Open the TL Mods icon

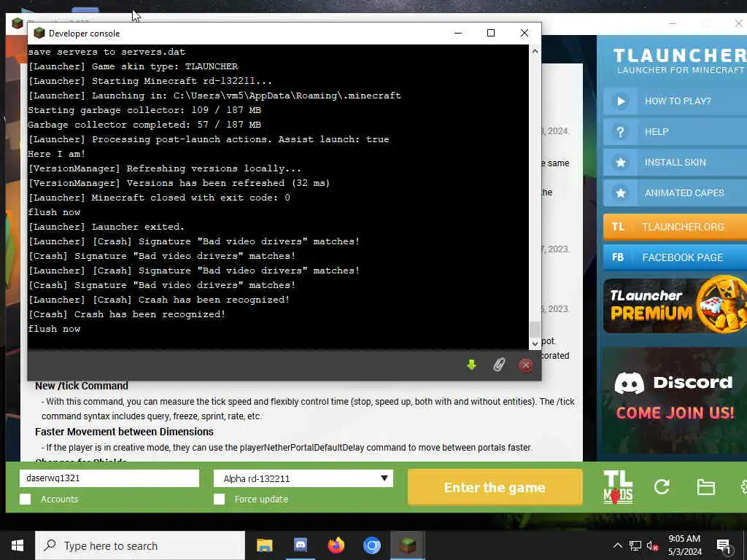click(618, 486)
